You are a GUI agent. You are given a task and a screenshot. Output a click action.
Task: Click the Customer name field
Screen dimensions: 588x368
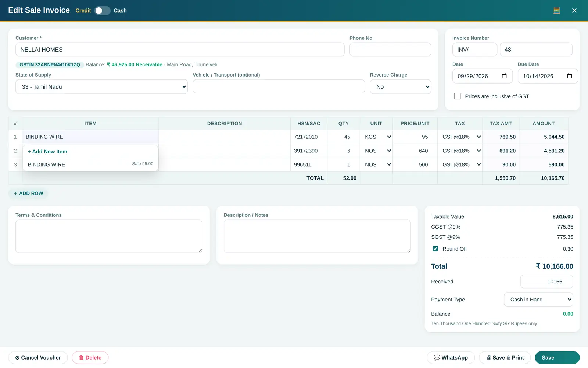tap(180, 50)
